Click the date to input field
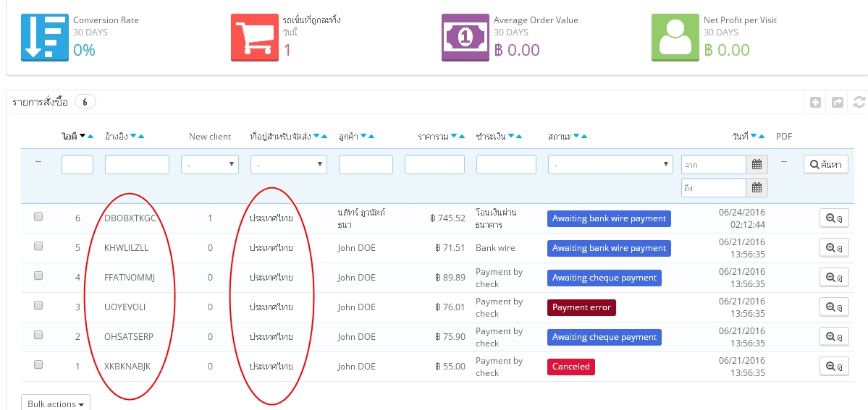The image size is (868, 410). click(714, 187)
